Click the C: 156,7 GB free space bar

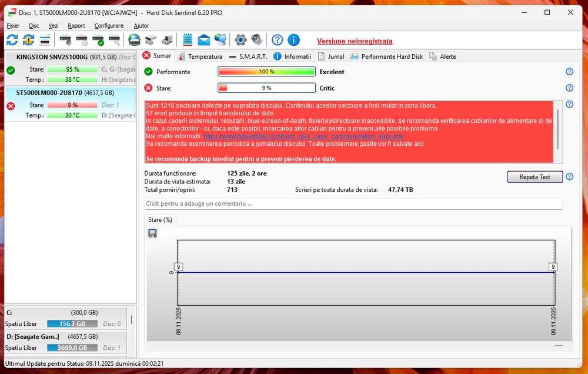coord(72,324)
